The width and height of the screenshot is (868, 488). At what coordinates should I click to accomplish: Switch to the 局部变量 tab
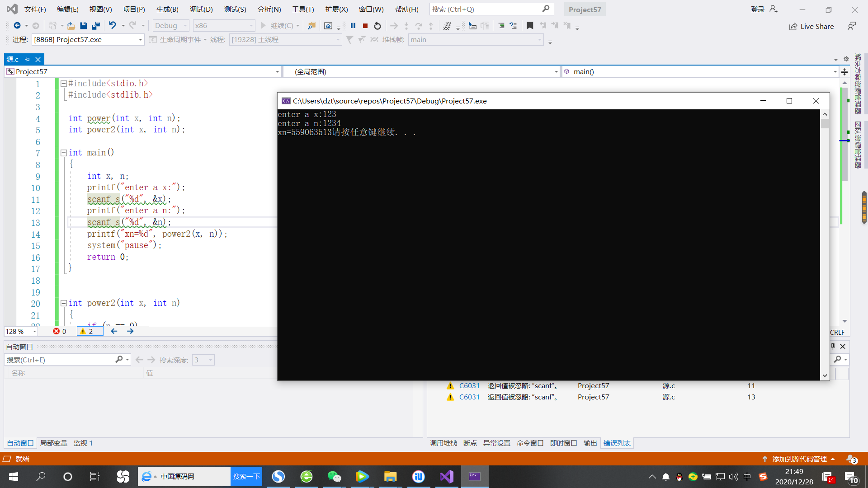click(x=53, y=443)
